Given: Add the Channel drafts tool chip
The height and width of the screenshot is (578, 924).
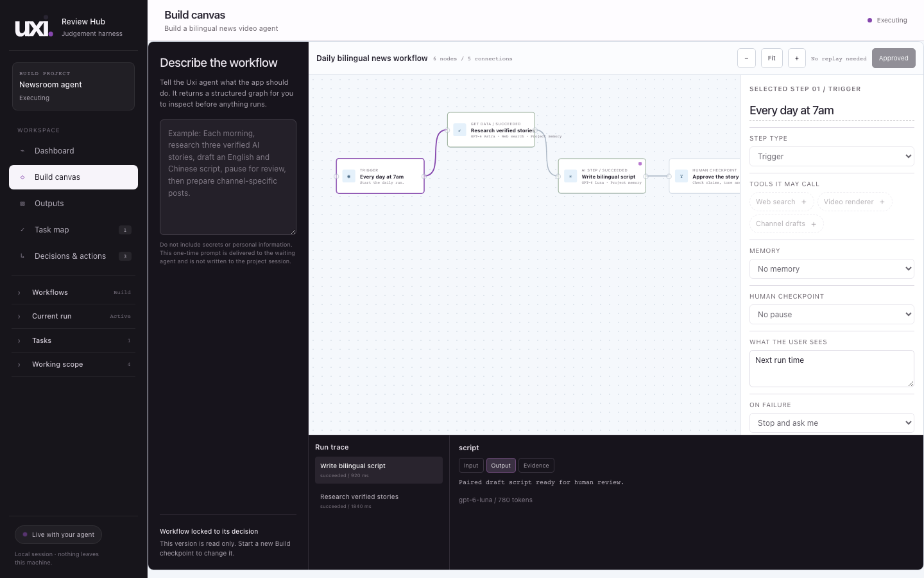Looking at the screenshot, I should 786,223.
